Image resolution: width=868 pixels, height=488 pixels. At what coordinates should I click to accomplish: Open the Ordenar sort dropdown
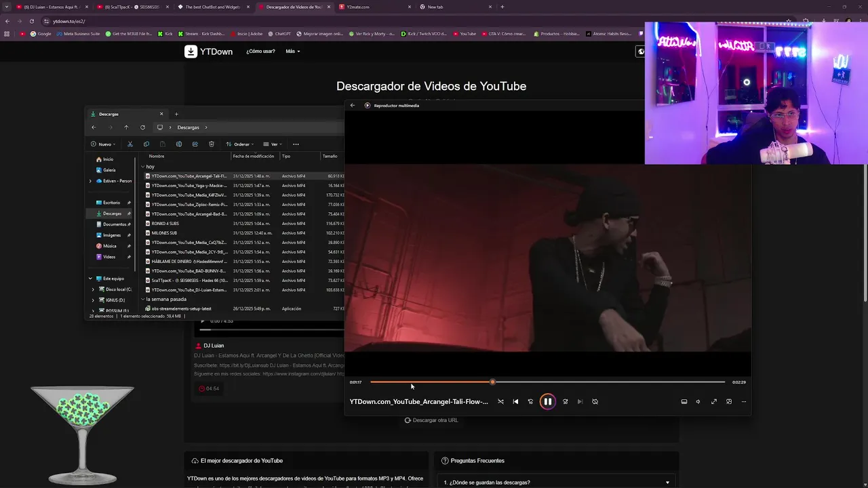(240, 144)
